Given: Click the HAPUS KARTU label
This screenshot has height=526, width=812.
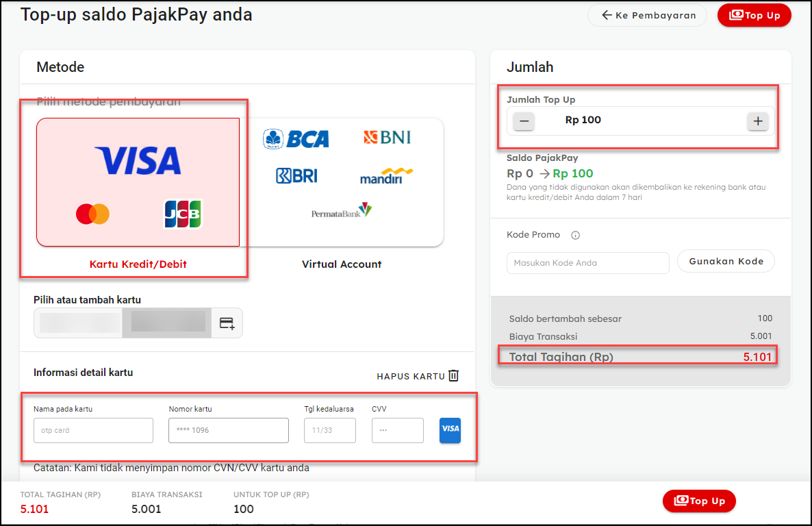Looking at the screenshot, I should click(411, 376).
